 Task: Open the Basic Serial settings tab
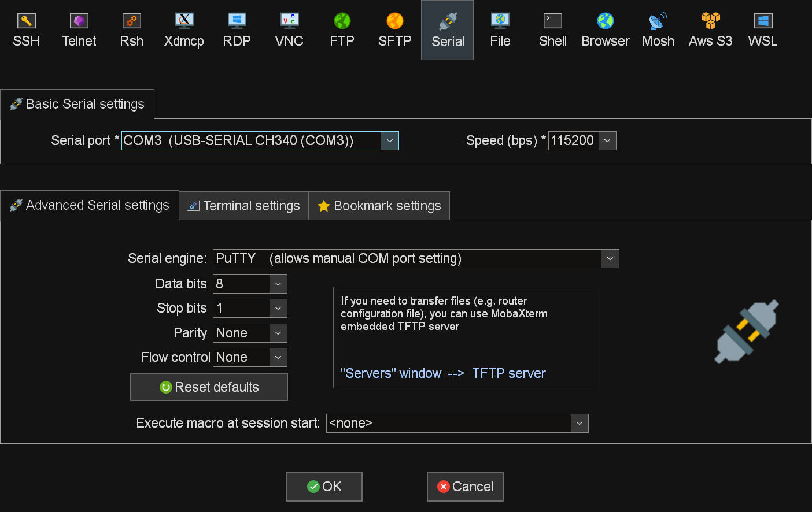pos(77,104)
